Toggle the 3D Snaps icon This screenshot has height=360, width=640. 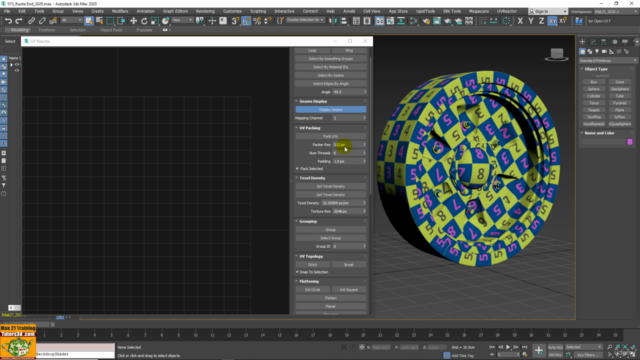(235, 21)
